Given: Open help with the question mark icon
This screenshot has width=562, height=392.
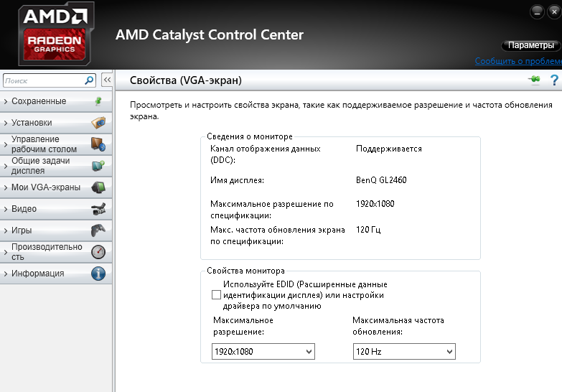Looking at the screenshot, I should pos(554,80).
